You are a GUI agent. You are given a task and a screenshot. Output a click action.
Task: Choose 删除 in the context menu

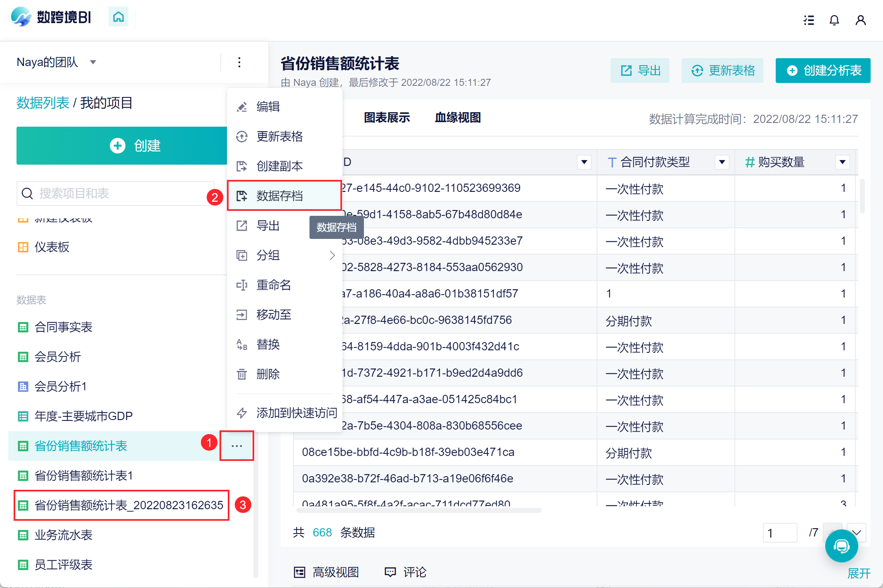pyautogui.click(x=268, y=374)
